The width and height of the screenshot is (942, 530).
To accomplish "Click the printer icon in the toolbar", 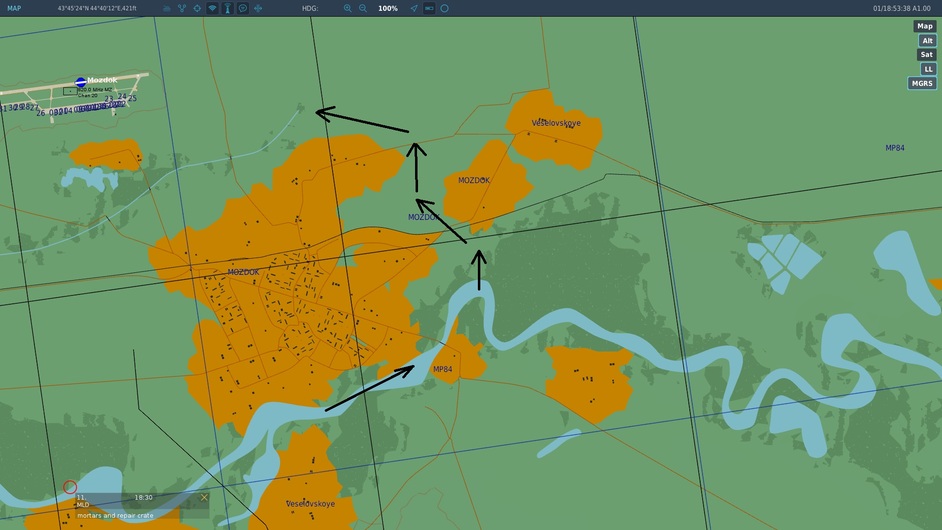I will pos(166,8).
